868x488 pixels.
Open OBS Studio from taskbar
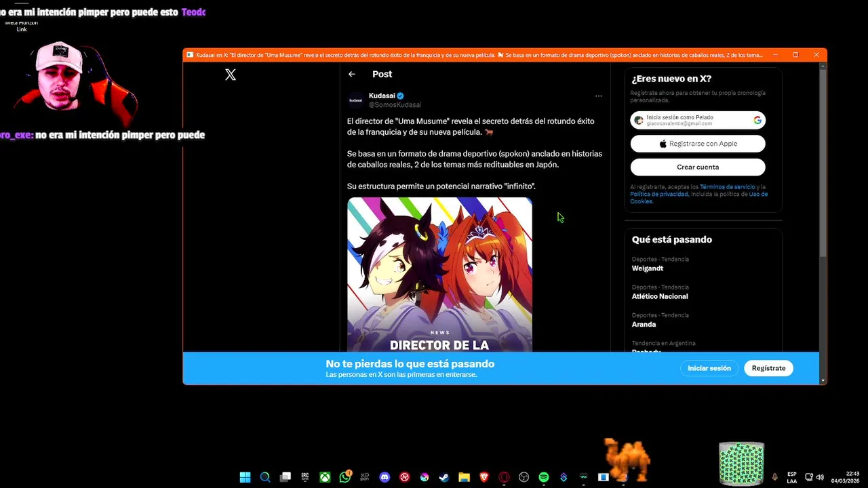click(524, 477)
